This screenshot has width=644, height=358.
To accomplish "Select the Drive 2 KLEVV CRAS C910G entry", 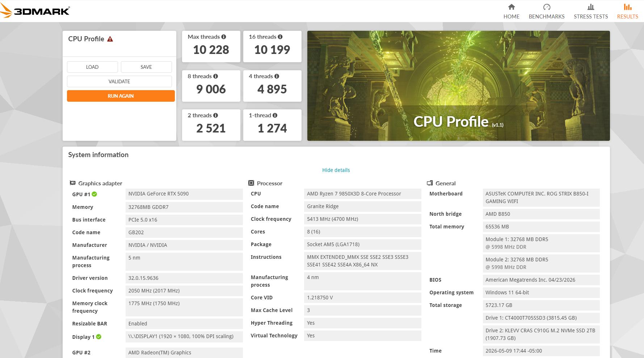I will coord(541,334).
